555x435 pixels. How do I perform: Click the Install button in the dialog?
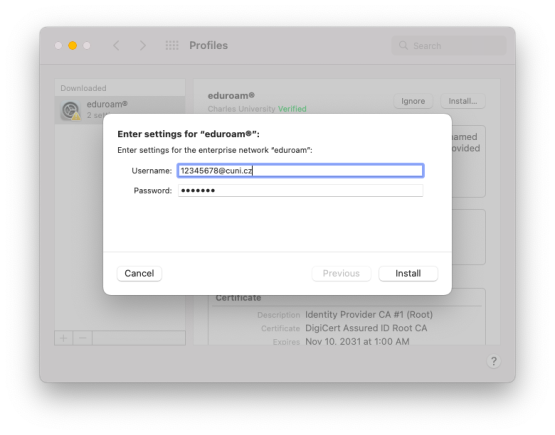(x=408, y=274)
